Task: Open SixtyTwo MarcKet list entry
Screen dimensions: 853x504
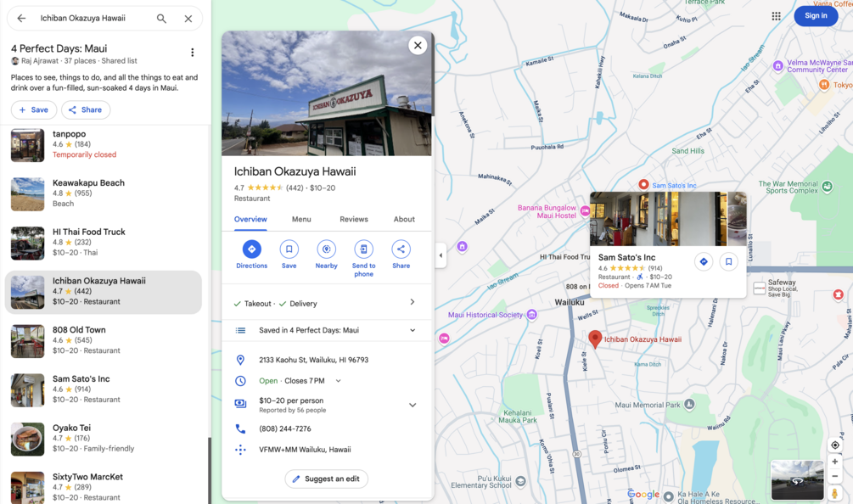Action: [104, 487]
